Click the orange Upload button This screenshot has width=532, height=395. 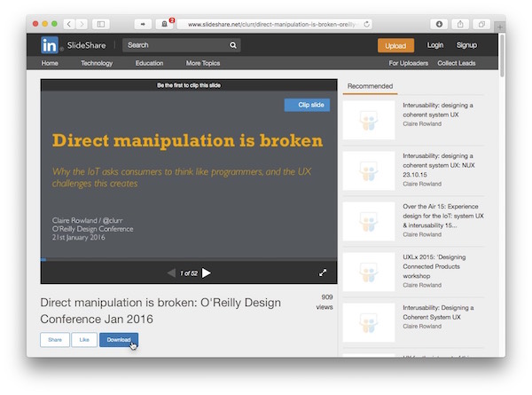[x=395, y=45]
